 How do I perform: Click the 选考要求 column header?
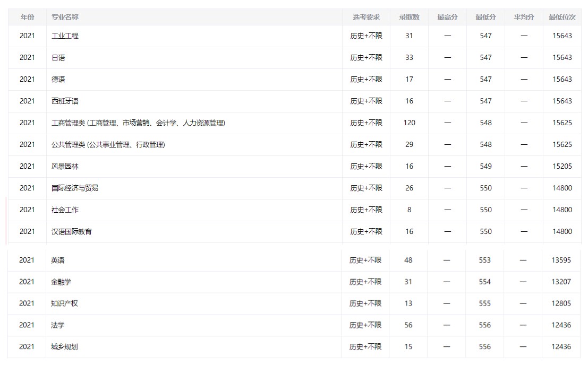coord(366,17)
